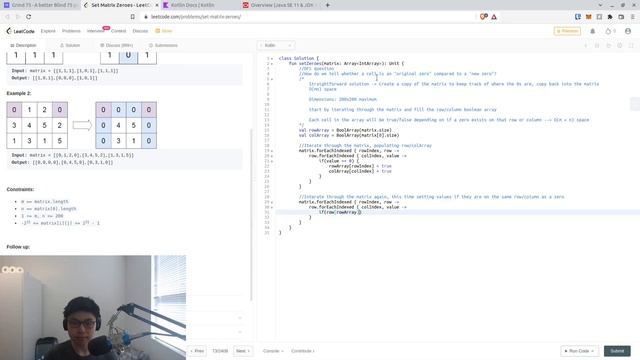Click the browser Back arrow
Viewport: 640px width, 360px height.
(7, 17)
